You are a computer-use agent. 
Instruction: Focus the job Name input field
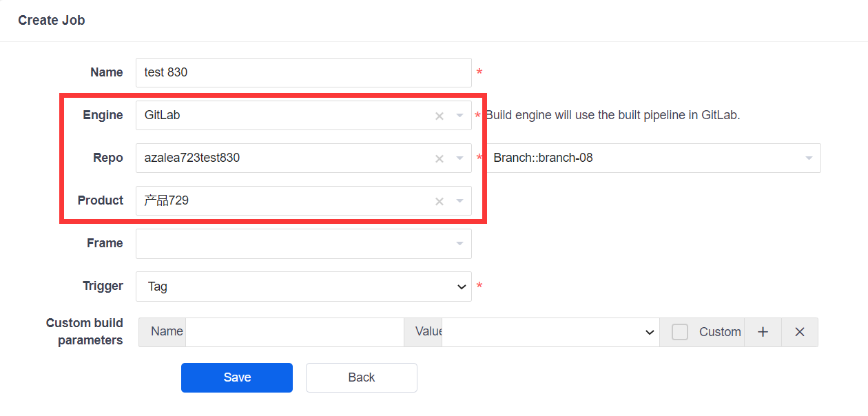coord(303,72)
